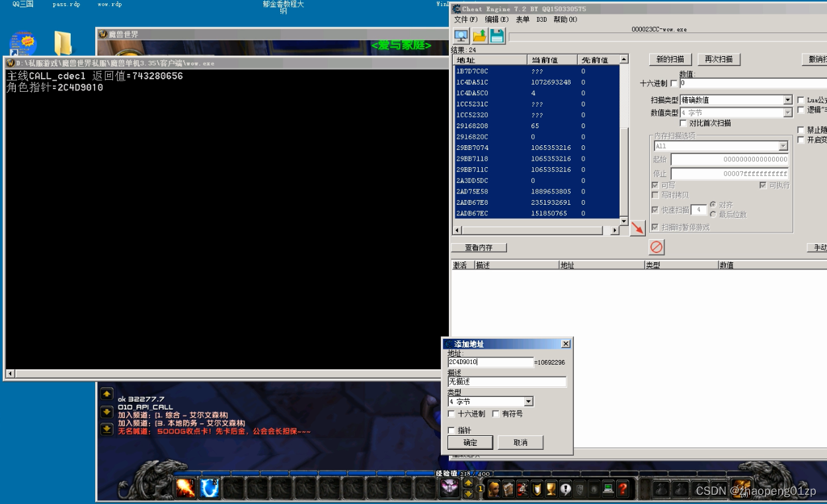Click the chat scroll-to-bottom button

pos(106,429)
